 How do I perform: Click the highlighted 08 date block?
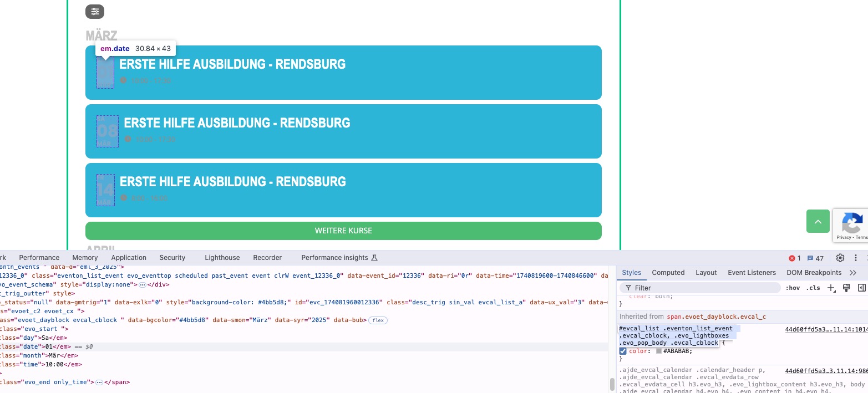(108, 131)
